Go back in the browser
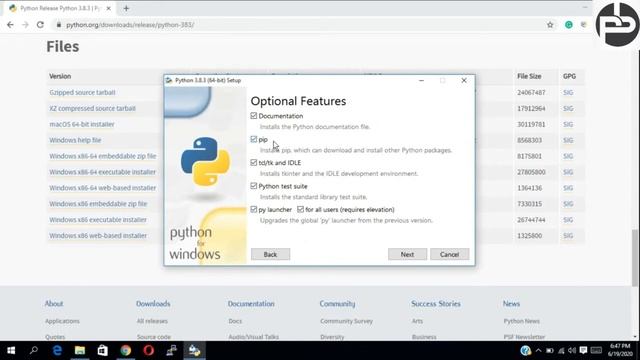Image resolution: width=640 pixels, height=360 pixels. coord(10,25)
